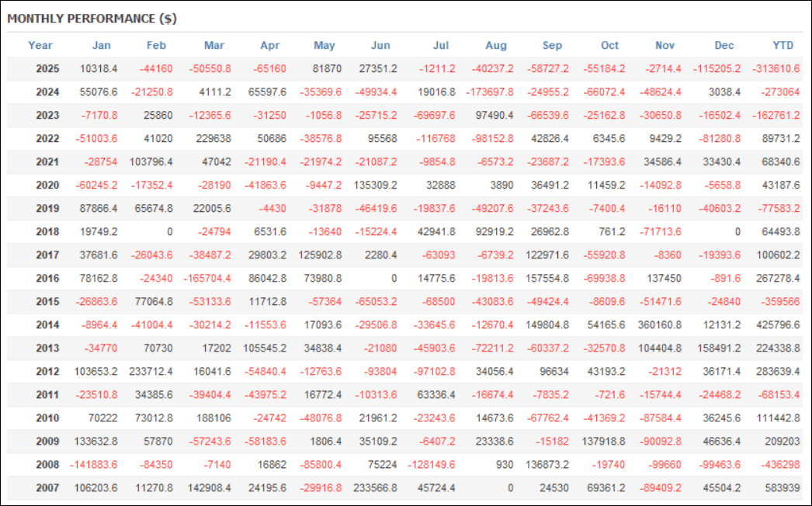Click the Dec column header
The image size is (812, 506).
coord(724,45)
